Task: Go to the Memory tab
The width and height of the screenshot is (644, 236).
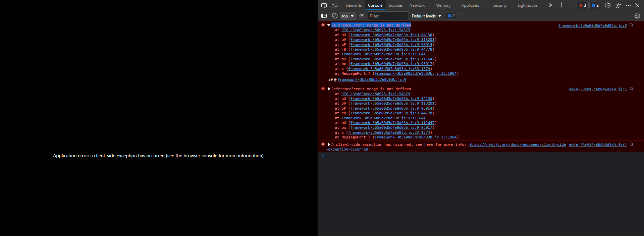Action: pyautogui.click(x=443, y=5)
